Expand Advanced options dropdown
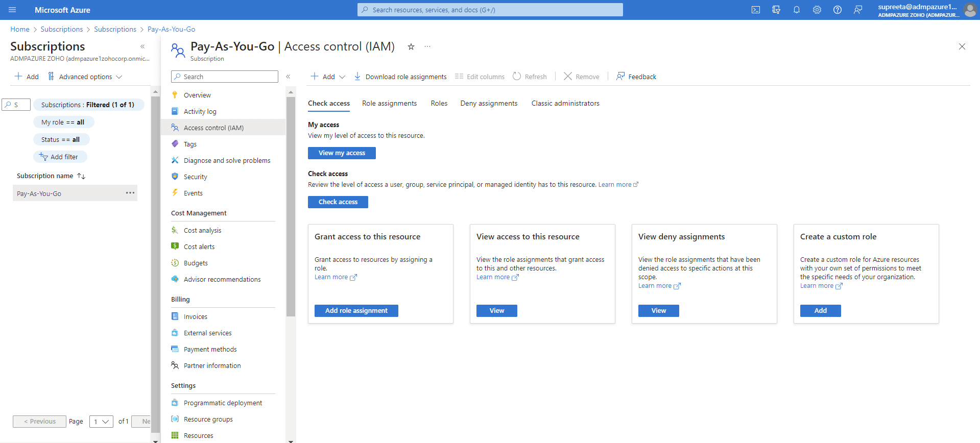This screenshot has height=443, width=980. (x=85, y=77)
